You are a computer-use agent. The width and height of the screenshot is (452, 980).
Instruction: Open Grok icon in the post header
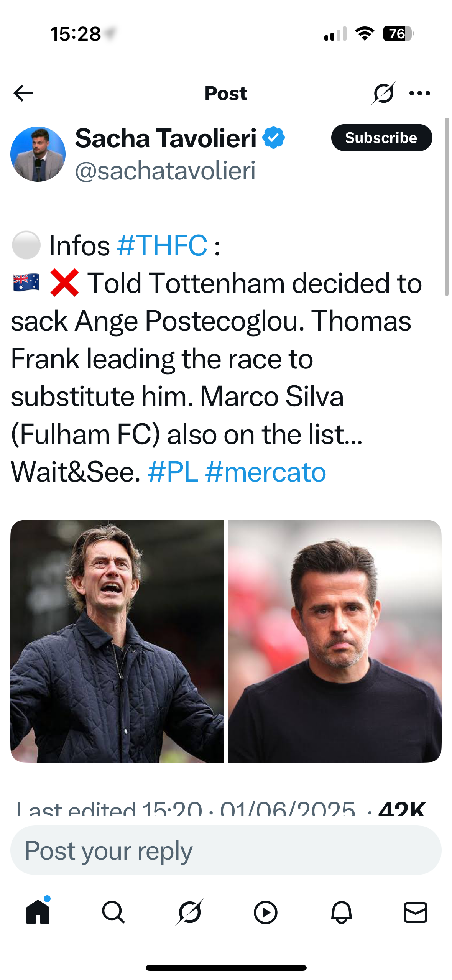click(383, 93)
